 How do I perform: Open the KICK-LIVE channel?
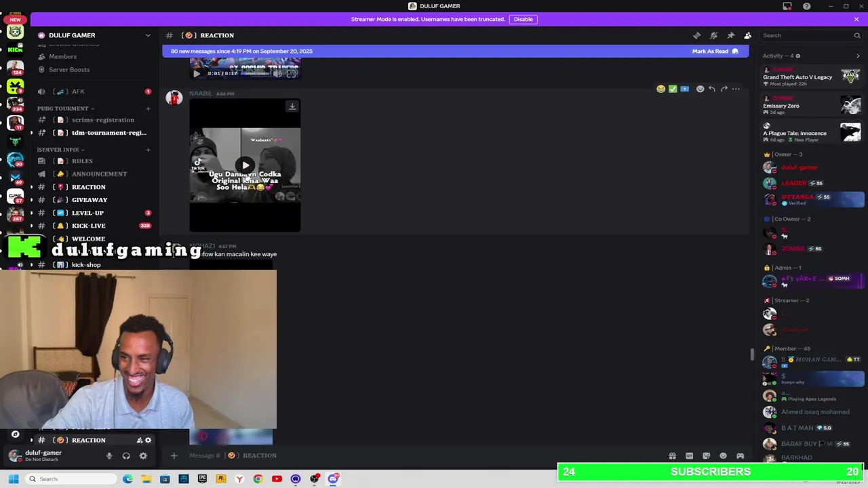tap(88, 226)
